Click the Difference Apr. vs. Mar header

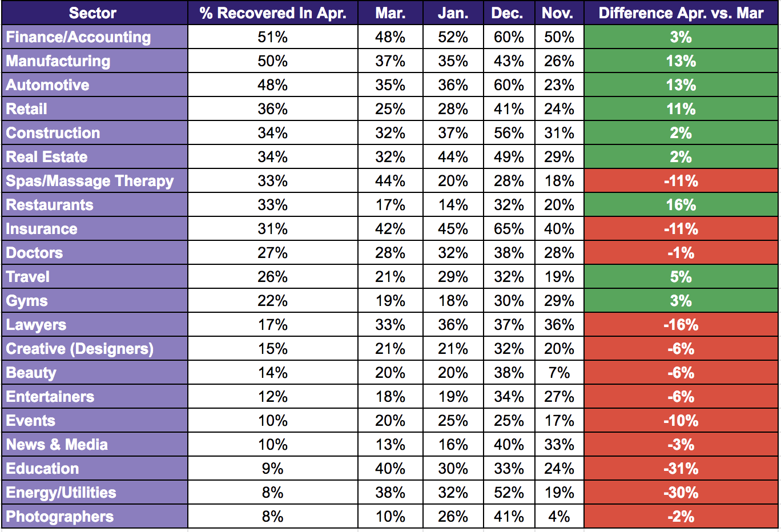tap(681, 13)
